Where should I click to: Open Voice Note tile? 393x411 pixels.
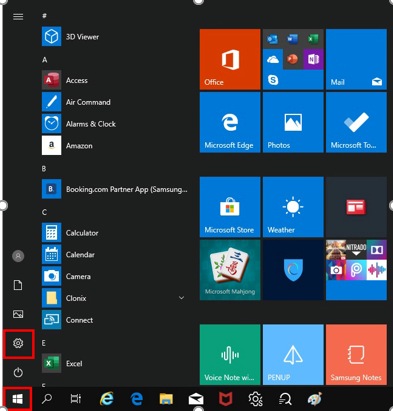pyautogui.click(x=230, y=355)
